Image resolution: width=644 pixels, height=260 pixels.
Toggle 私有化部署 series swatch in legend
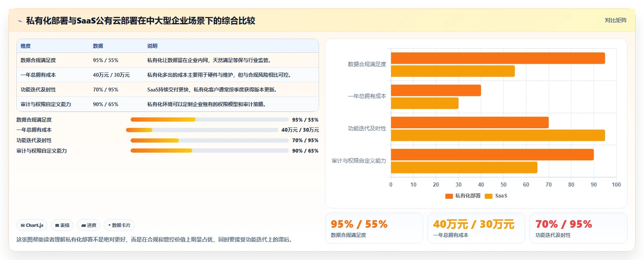tap(449, 196)
